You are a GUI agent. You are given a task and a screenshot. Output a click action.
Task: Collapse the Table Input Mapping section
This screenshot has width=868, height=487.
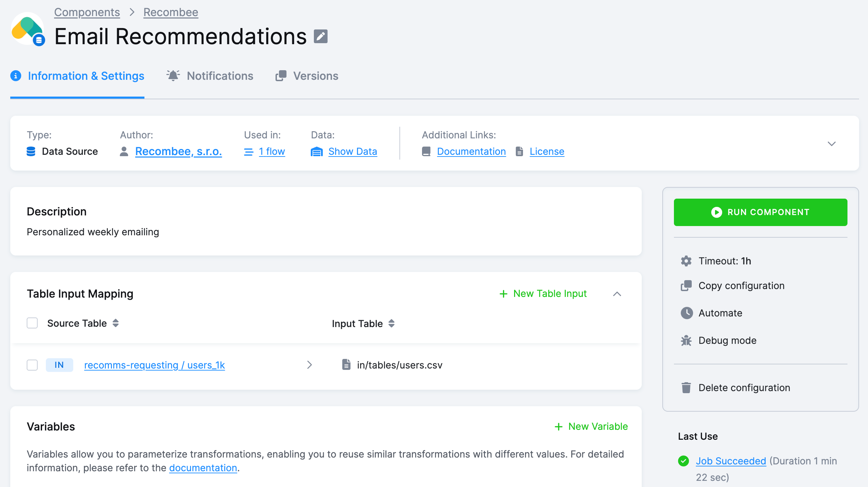pos(617,294)
